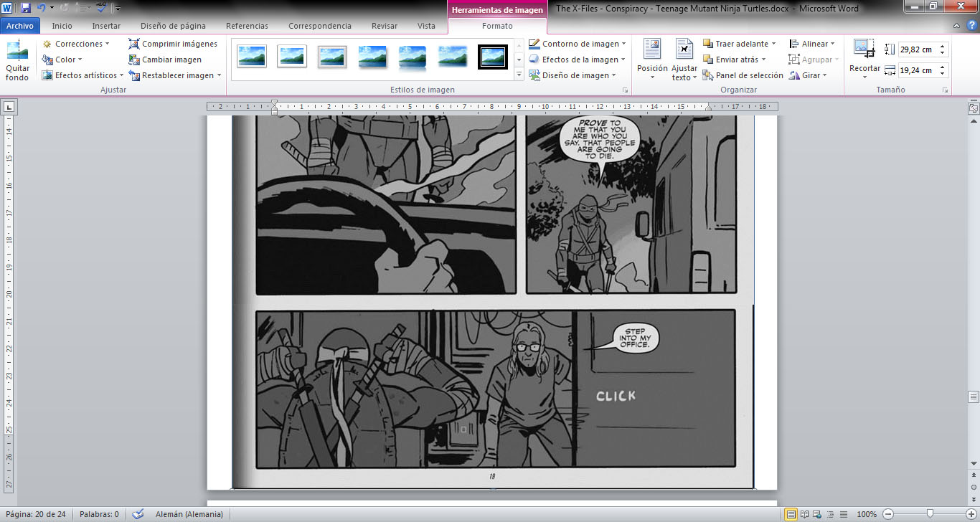This screenshot has height=522, width=980.
Task: Open Diseño de imagen dropdown
Action: pos(573,75)
